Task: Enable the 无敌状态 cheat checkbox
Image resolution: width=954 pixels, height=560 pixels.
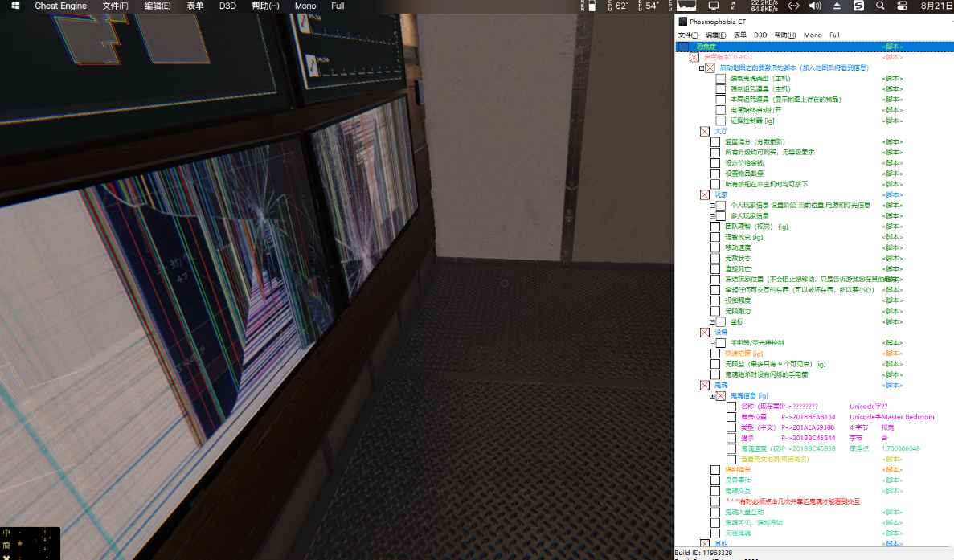Action: tap(715, 258)
